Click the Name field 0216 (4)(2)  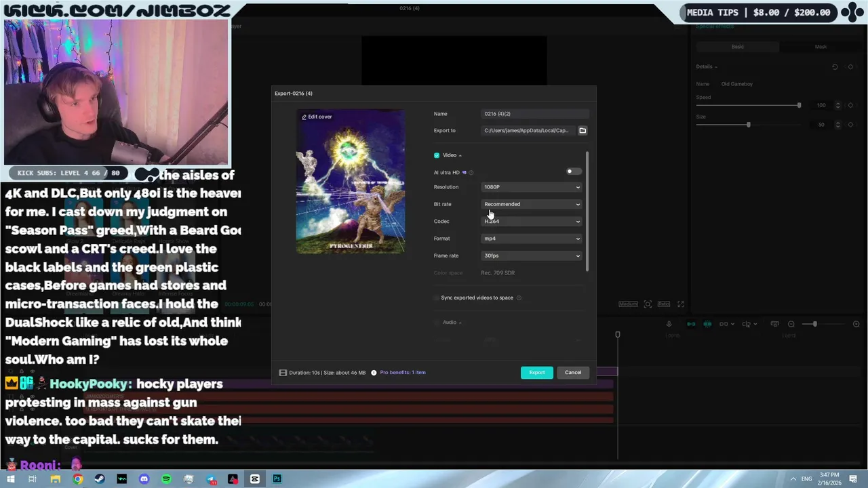tap(535, 114)
